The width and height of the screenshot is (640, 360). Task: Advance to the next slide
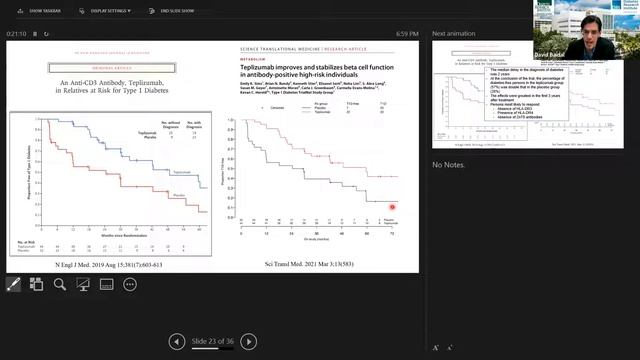pos(249,342)
